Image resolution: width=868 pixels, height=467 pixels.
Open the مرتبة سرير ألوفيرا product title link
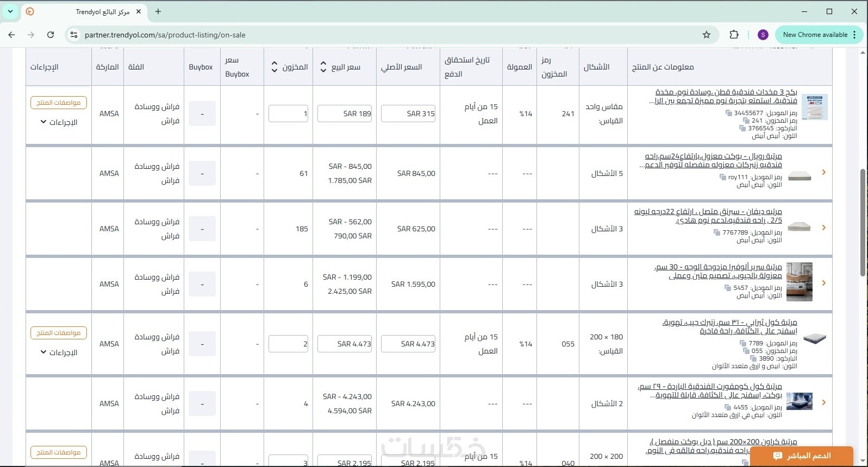tap(718, 271)
